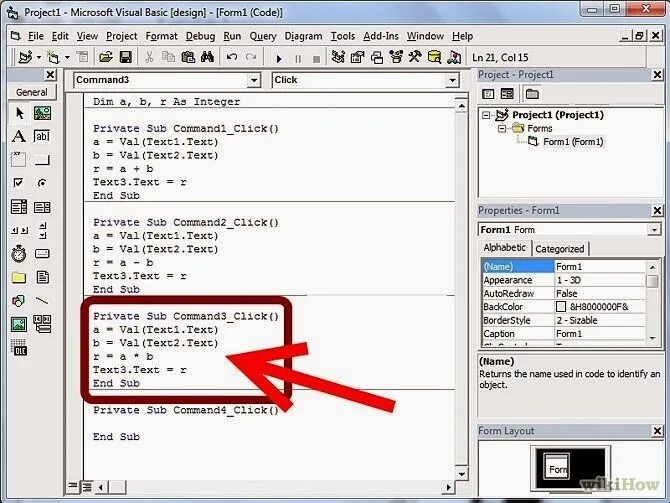Select the ListBox control tool
The image size is (670, 503).
click(x=42, y=207)
